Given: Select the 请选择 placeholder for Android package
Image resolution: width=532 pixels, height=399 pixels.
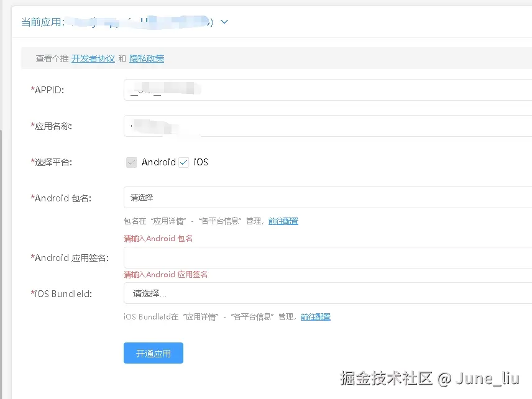Looking at the screenshot, I should [142, 198].
